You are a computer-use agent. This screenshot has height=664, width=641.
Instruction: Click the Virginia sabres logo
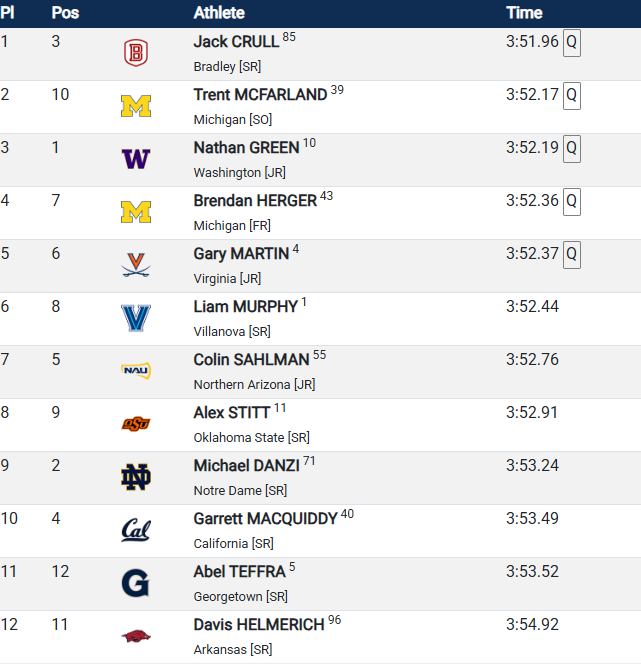click(136, 265)
